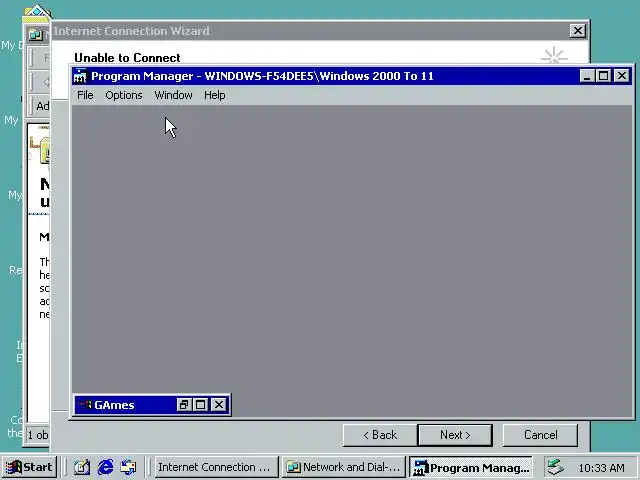Image resolution: width=640 pixels, height=480 pixels.
Task: Switch to Network and Dial-up taskbar button
Action: [x=344, y=467]
